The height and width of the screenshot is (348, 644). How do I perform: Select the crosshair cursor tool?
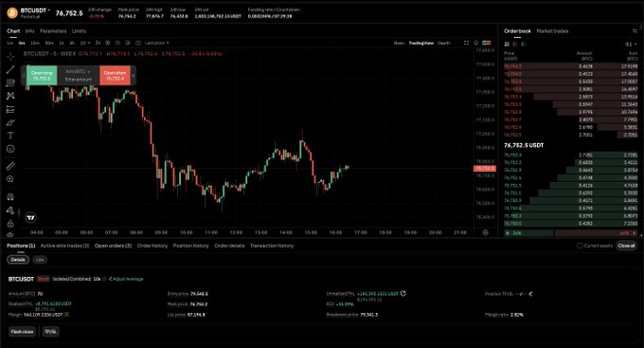click(x=10, y=56)
